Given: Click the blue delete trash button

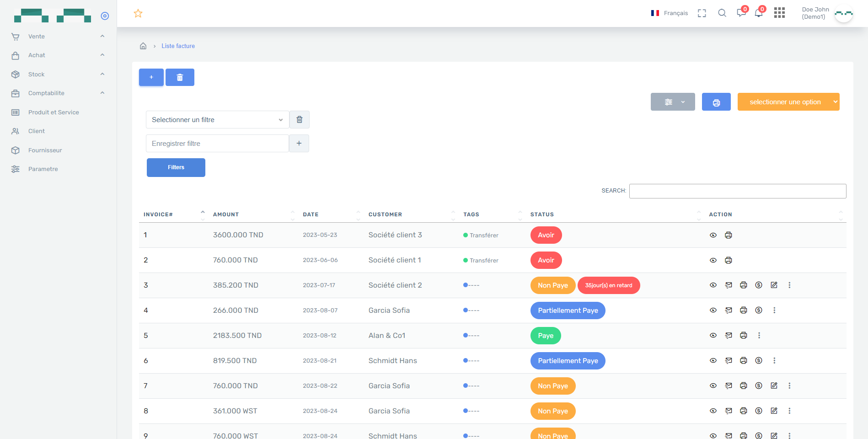Looking at the screenshot, I should pyautogui.click(x=180, y=77).
